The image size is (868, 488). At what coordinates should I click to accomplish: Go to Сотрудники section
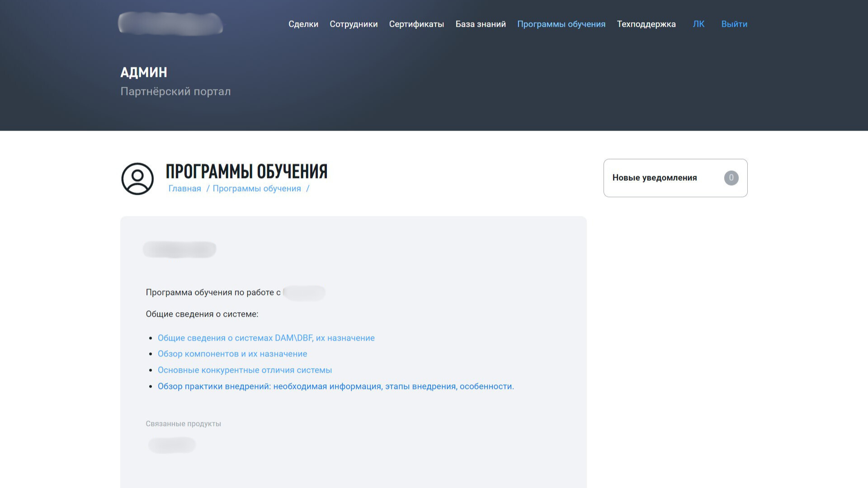pyautogui.click(x=354, y=24)
